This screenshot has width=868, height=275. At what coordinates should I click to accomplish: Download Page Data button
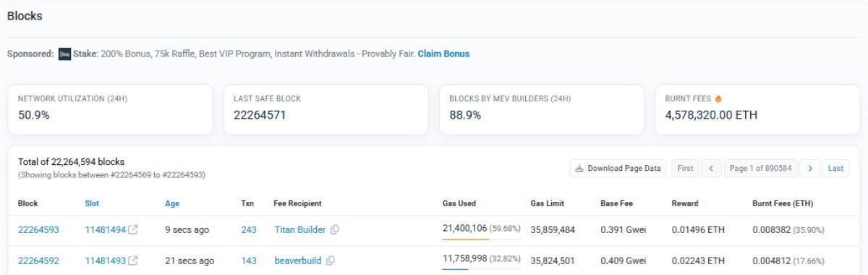tap(618, 168)
